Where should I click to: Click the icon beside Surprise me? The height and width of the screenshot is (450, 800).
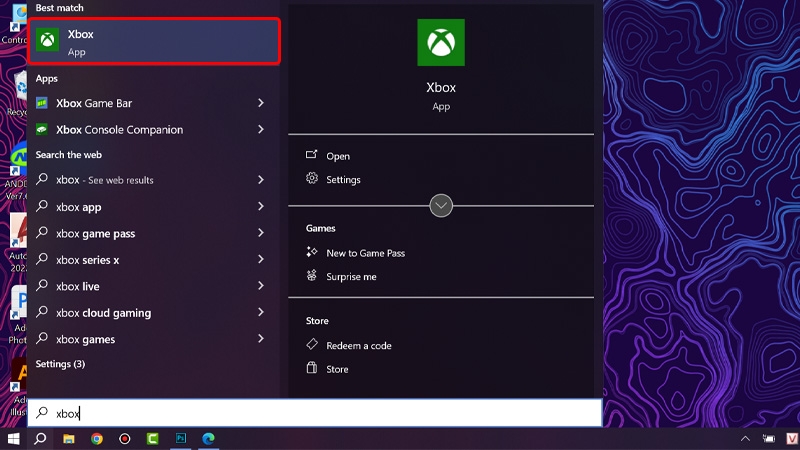click(x=311, y=275)
